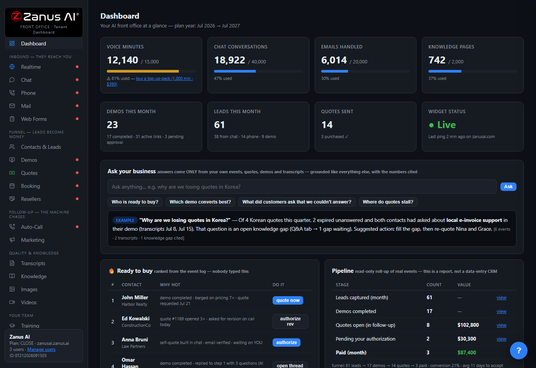The width and height of the screenshot is (536, 368).
Task: Navigate to Marketing
Action: 44,240
